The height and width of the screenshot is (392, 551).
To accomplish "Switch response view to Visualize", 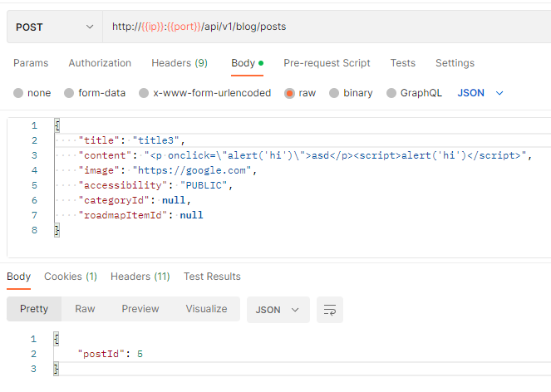I will pyautogui.click(x=206, y=309).
